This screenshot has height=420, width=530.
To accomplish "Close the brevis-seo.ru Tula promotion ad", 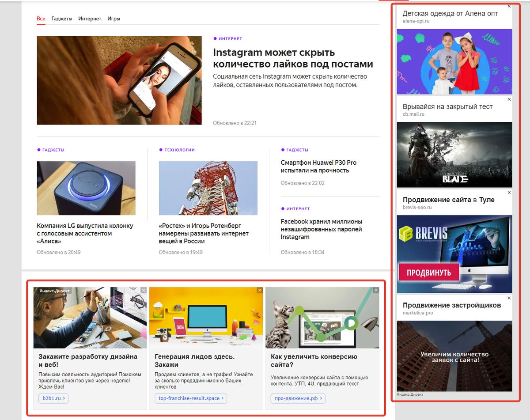I will [509, 193].
